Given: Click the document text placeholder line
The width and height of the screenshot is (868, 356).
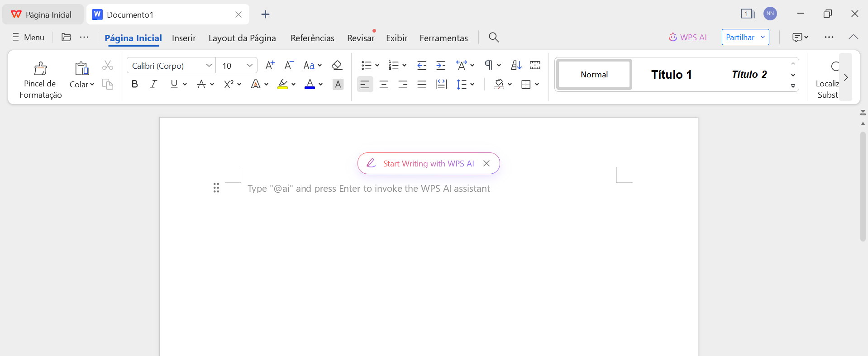Looking at the screenshot, I should (369, 189).
